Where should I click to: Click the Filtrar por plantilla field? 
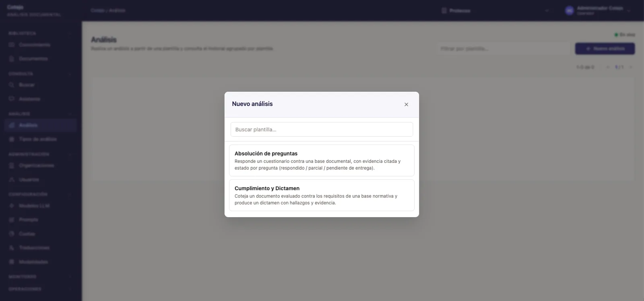click(x=503, y=49)
